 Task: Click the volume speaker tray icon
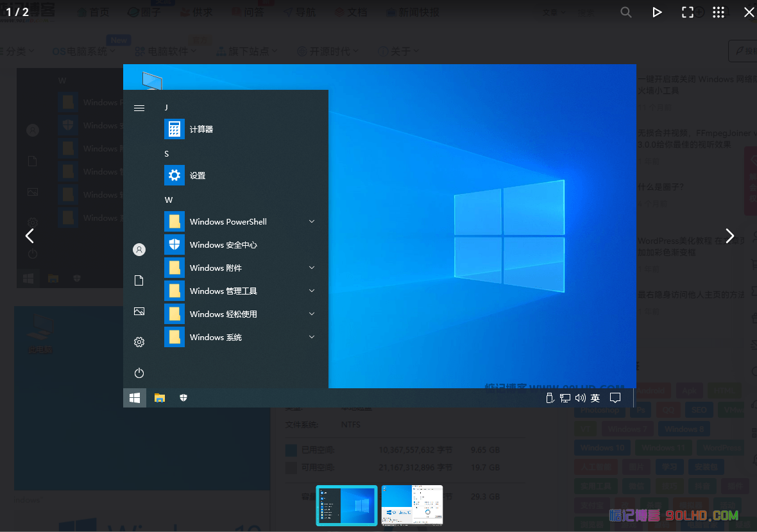(581, 398)
